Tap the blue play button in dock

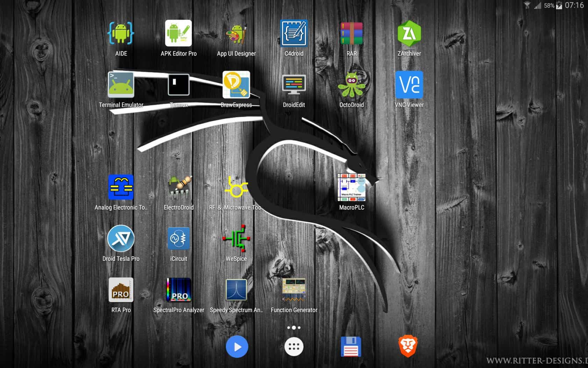point(237,347)
